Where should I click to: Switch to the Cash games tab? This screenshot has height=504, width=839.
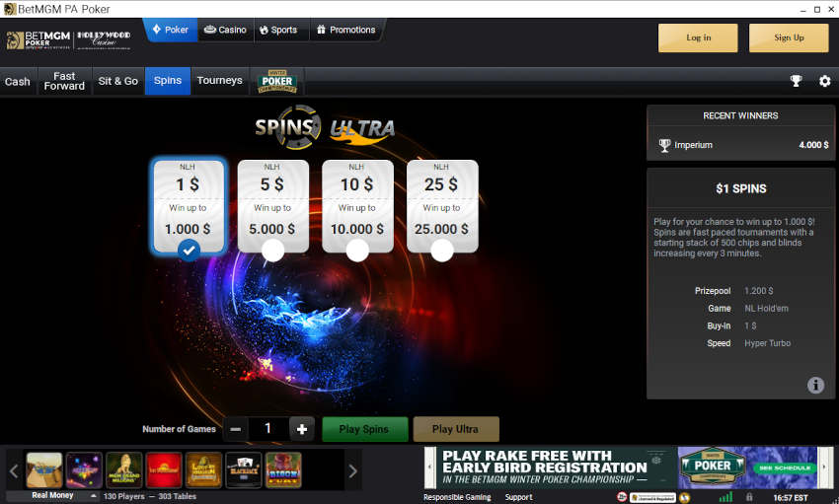click(18, 81)
